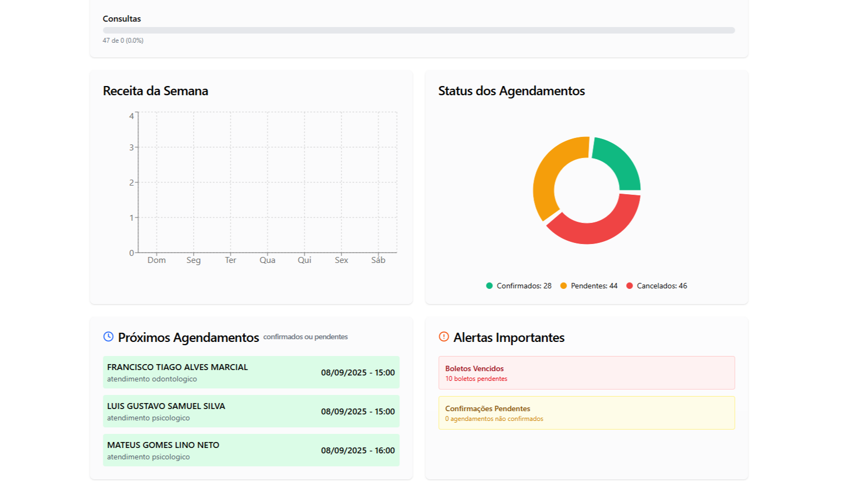Click the green Confirmados legend dot
868x488 pixels.
pyautogui.click(x=489, y=286)
